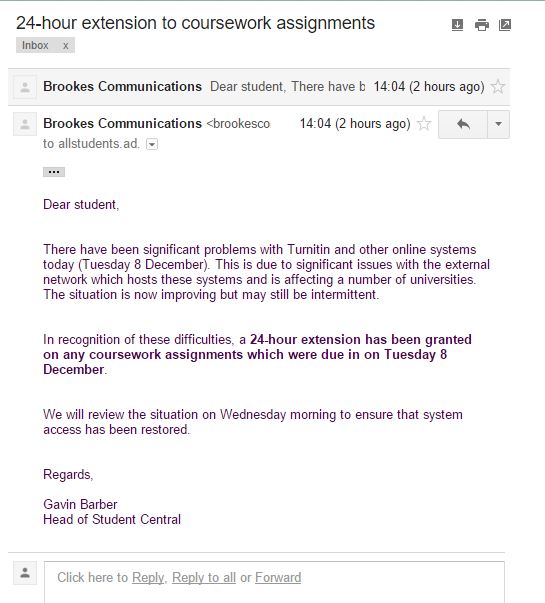This screenshot has height=603, width=545.
Task: Click your avatar beside the reply box
Action: point(25,573)
